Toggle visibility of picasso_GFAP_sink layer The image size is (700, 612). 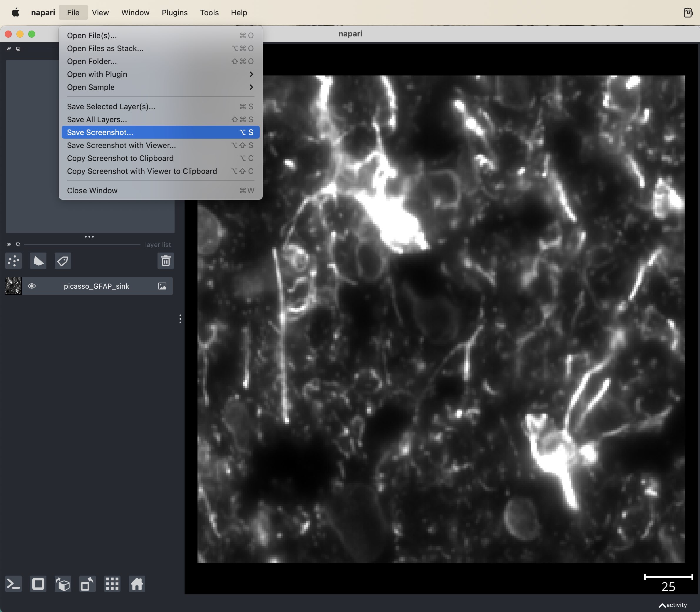pos(32,286)
